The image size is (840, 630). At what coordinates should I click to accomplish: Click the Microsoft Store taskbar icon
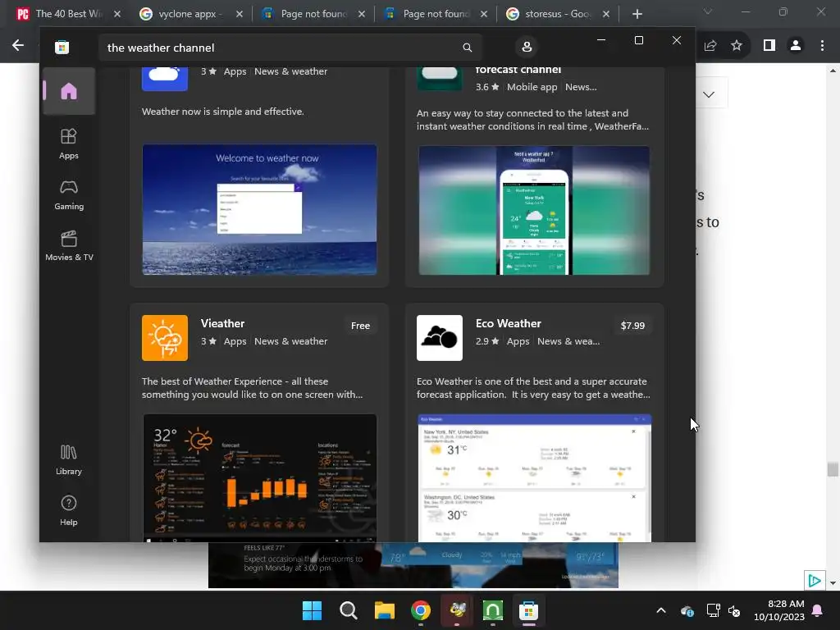click(x=529, y=610)
